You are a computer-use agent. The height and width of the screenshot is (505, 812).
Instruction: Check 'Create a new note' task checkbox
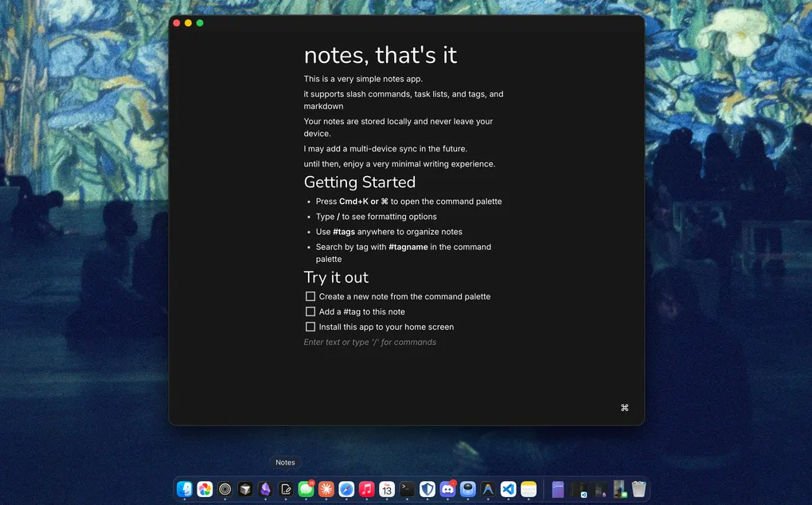[310, 296]
